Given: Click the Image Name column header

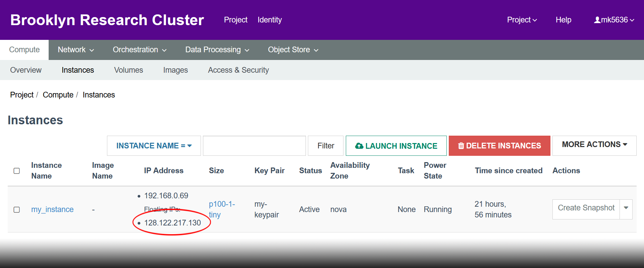Looking at the screenshot, I should point(103,171).
